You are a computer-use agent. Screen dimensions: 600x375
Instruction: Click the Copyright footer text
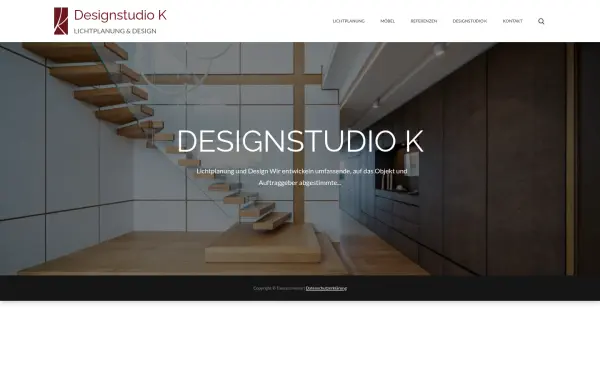coord(278,288)
